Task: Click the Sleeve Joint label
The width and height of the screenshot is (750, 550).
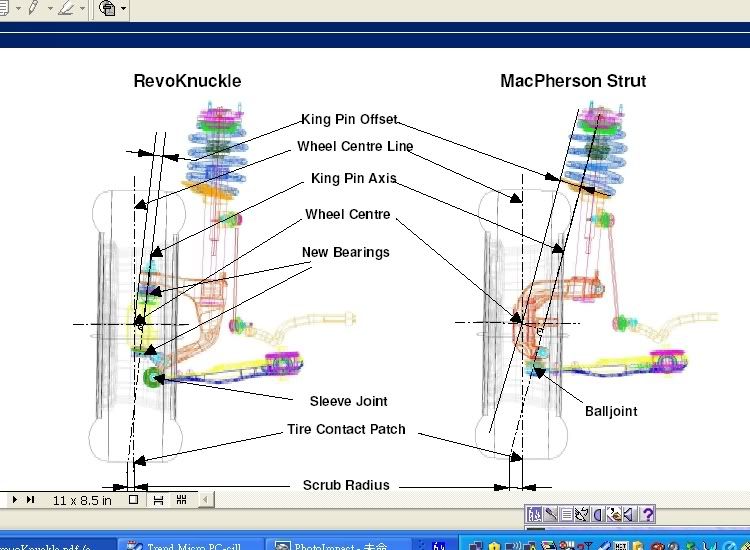Action: coord(348,401)
